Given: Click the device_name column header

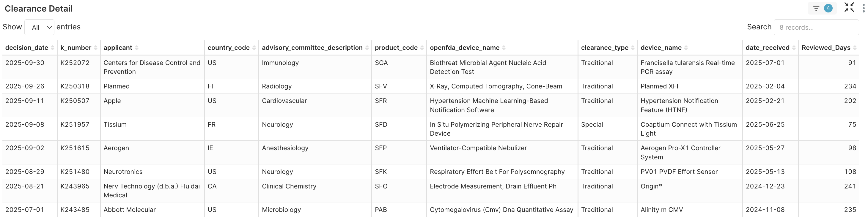Looking at the screenshot, I should (661, 48).
